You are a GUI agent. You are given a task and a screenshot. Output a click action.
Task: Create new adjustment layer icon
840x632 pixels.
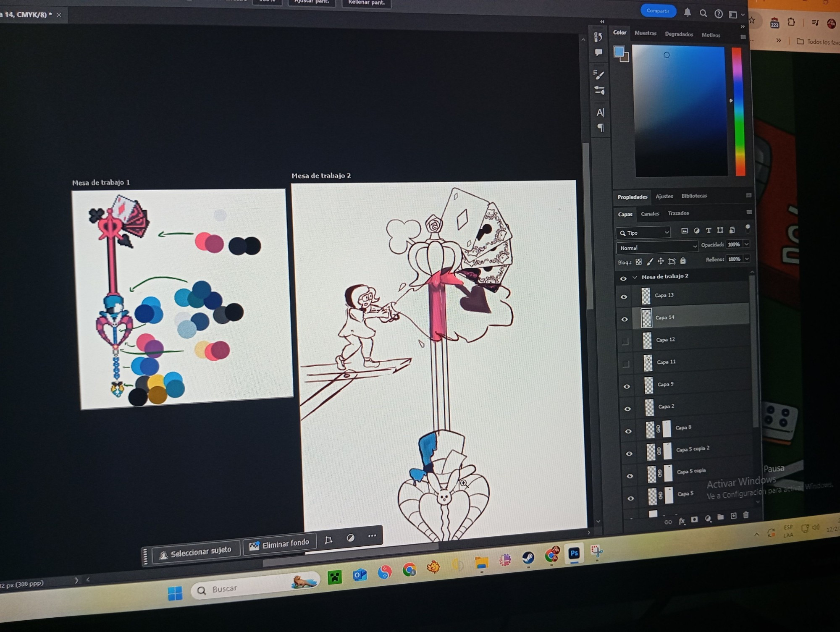click(708, 518)
